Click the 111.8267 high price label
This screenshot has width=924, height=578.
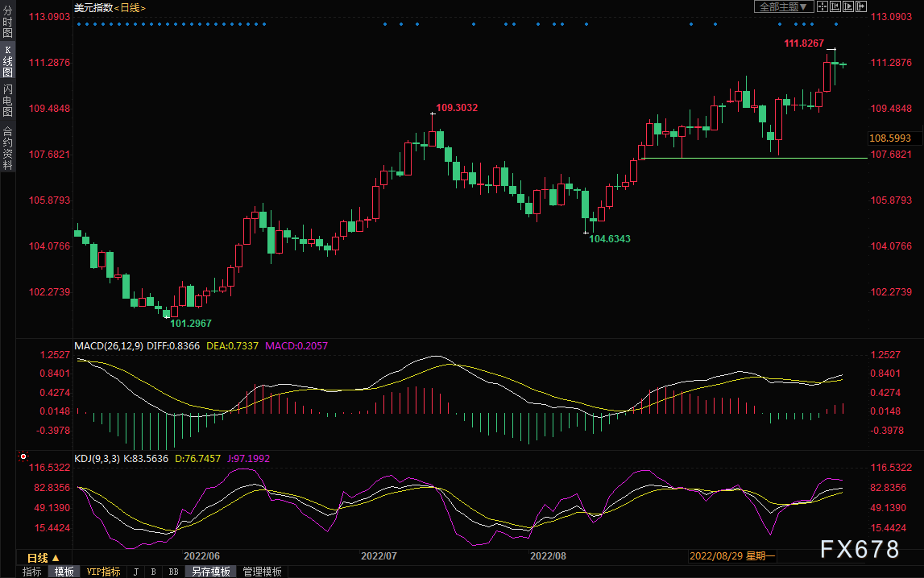[804, 43]
